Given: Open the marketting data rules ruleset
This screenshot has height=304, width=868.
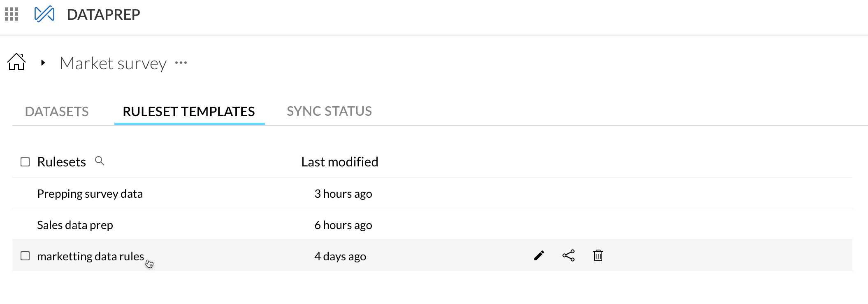Looking at the screenshot, I should pyautogui.click(x=91, y=256).
